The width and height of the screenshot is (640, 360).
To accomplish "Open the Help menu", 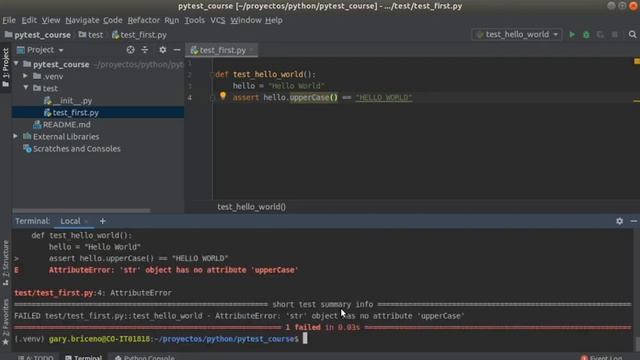I will click(x=273, y=20).
